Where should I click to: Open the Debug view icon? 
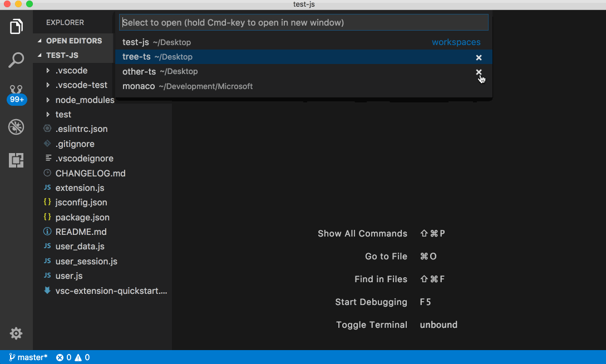click(x=16, y=127)
